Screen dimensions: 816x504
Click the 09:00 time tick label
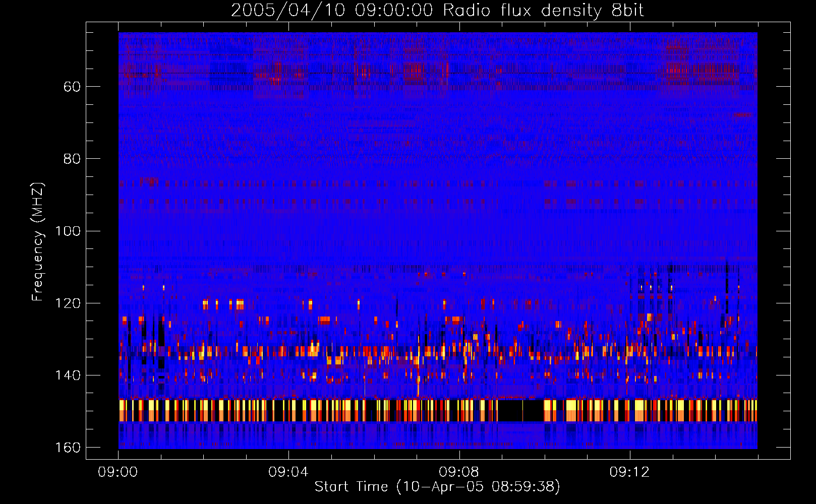pyautogui.click(x=118, y=472)
